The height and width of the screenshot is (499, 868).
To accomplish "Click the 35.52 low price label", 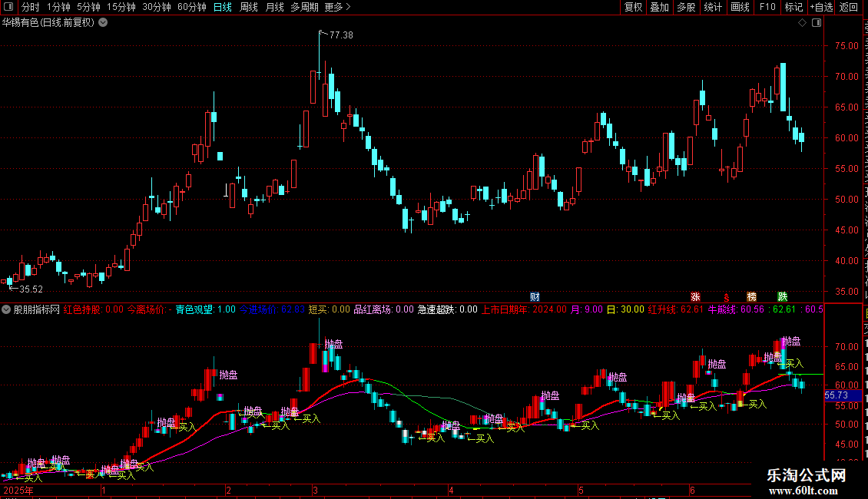I will pos(31,289).
